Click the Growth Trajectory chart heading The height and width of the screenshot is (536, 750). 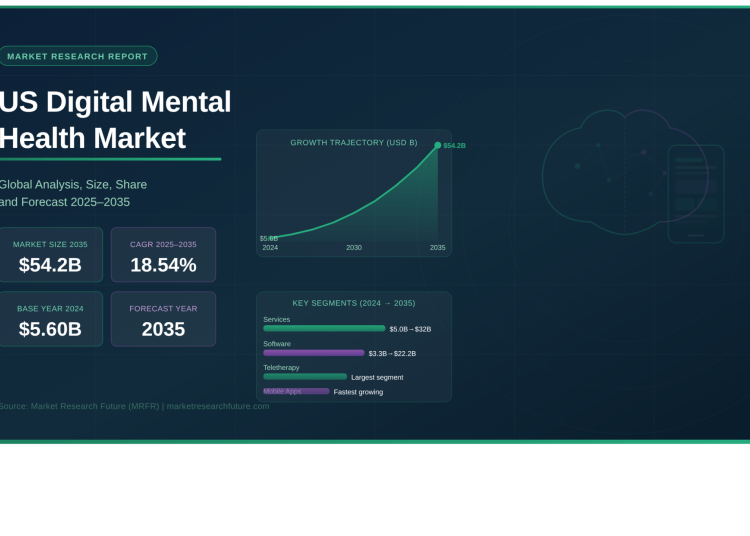[x=354, y=143]
